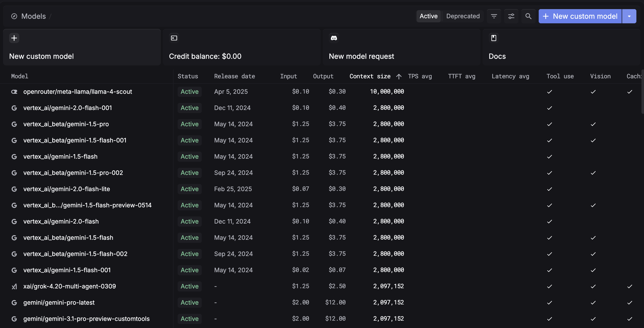The height and width of the screenshot is (328, 644).
Task: Open the search magnifier icon
Action: pyautogui.click(x=528, y=16)
